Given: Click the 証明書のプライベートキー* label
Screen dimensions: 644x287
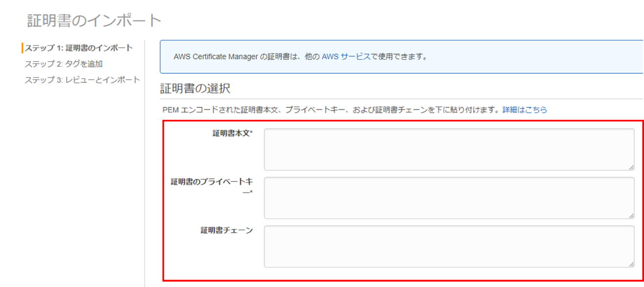Looking at the screenshot, I should tap(212, 187).
